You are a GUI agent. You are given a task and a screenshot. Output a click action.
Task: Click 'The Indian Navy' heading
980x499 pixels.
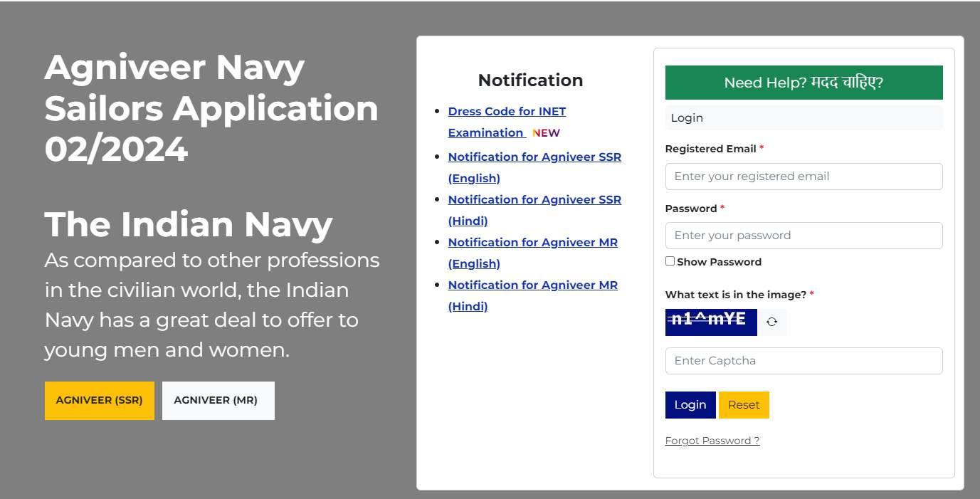pyautogui.click(x=189, y=224)
